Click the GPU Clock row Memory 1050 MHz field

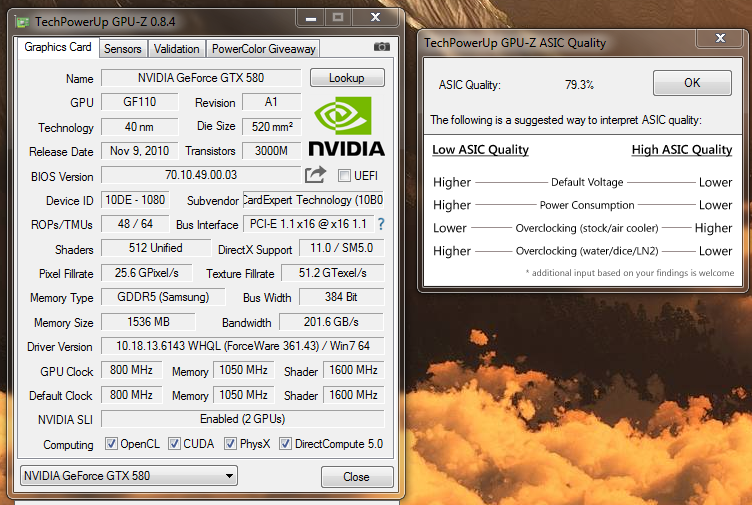pyautogui.click(x=244, y=370)
